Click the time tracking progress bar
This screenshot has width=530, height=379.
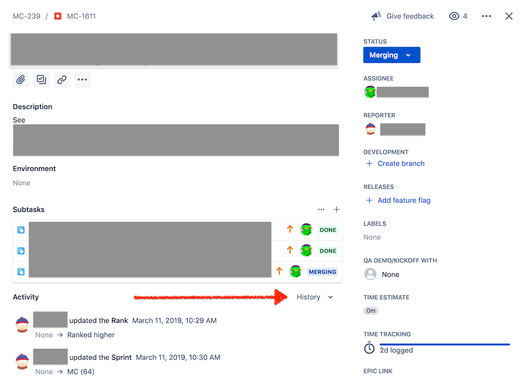pos(444,345)
